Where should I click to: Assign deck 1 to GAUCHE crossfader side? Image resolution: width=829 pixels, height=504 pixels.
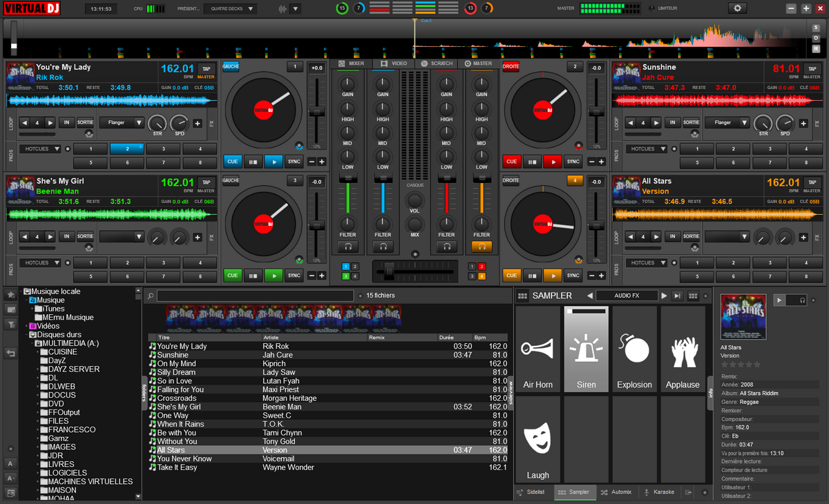click(x=231, y=66)
